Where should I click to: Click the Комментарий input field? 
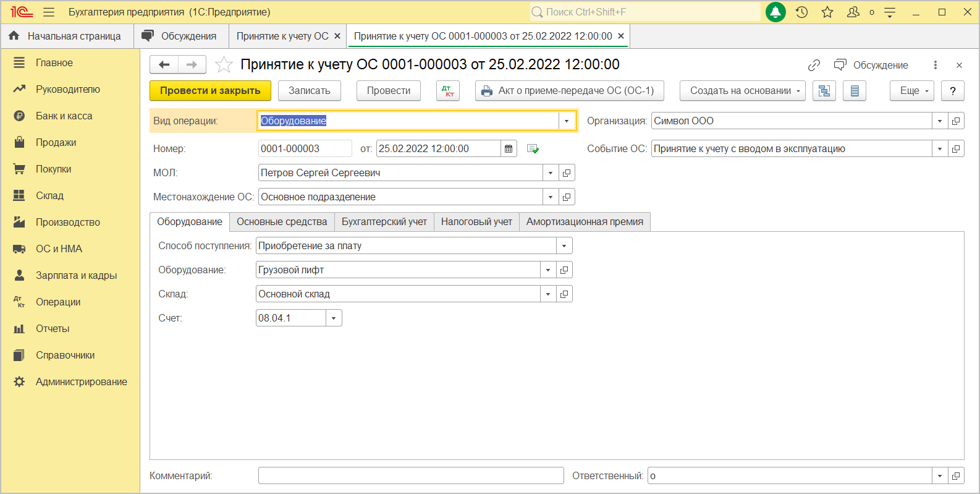[411, 475]
